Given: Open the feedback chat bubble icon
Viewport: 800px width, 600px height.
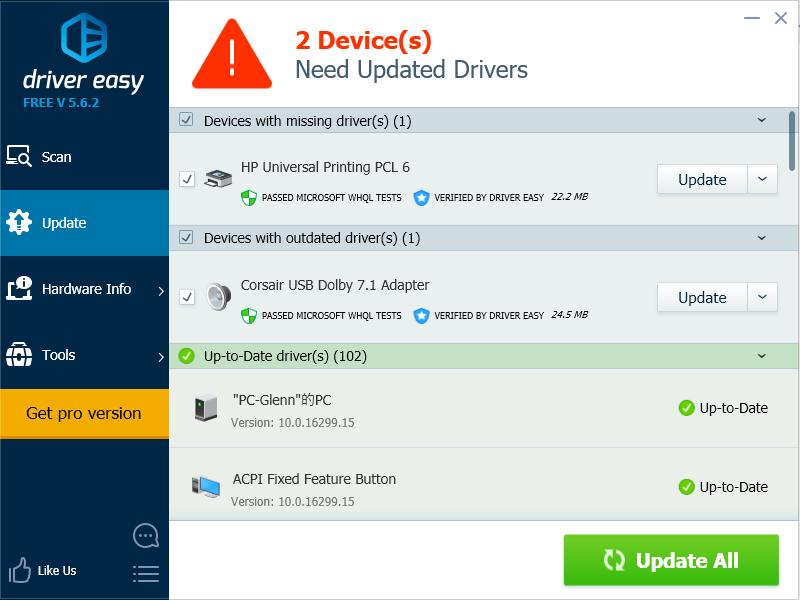Looking at the screenshot, I should (146, 536).
